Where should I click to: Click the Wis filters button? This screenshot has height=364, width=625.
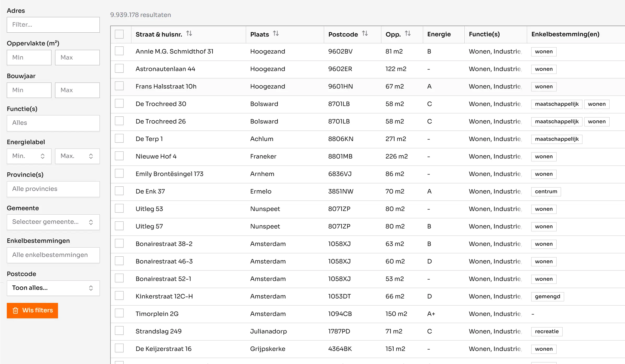(32, 310)
